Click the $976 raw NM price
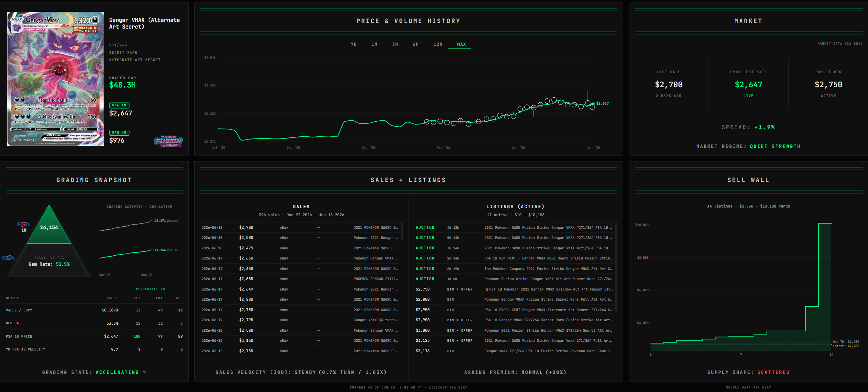This screenshot has height=392, width=868. (x=117, y=141)
